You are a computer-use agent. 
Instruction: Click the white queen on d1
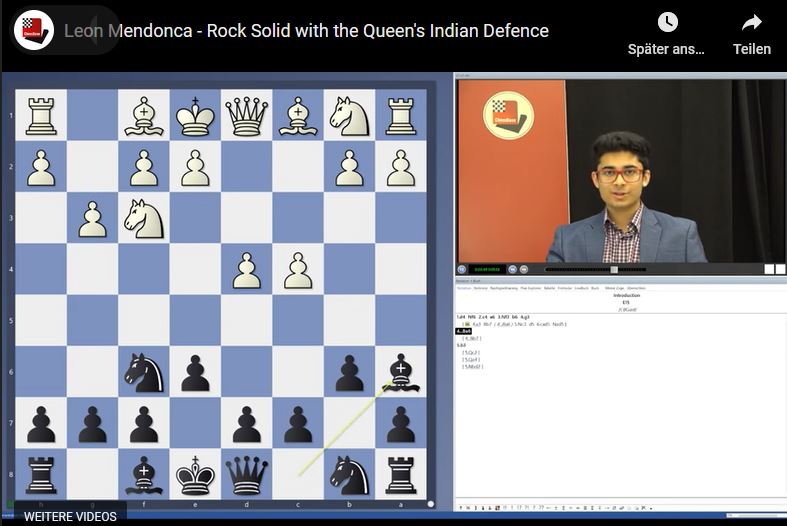pos(246,115)
